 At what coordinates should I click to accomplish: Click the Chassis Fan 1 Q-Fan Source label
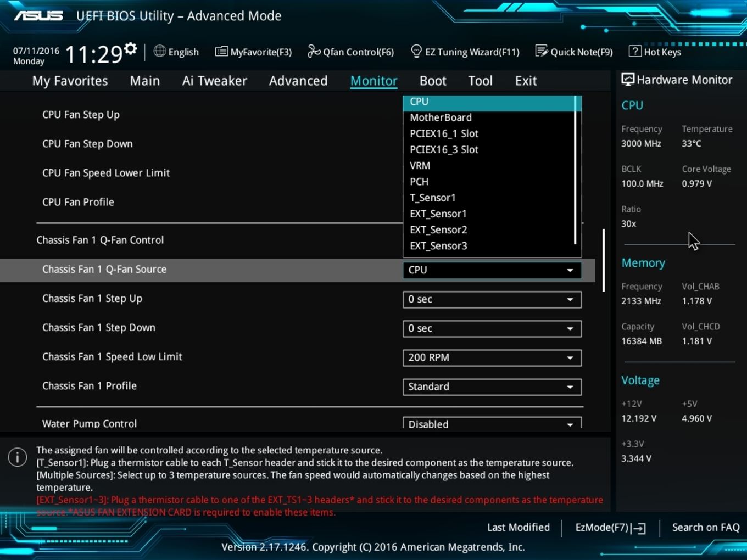coord(104,269)
